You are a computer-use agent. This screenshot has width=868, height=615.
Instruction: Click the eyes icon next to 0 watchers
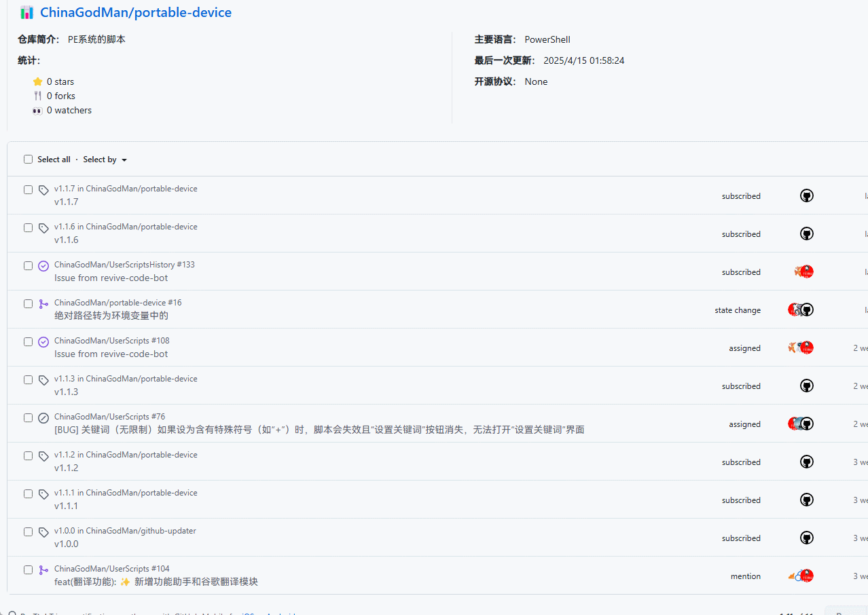click(37, 110)
